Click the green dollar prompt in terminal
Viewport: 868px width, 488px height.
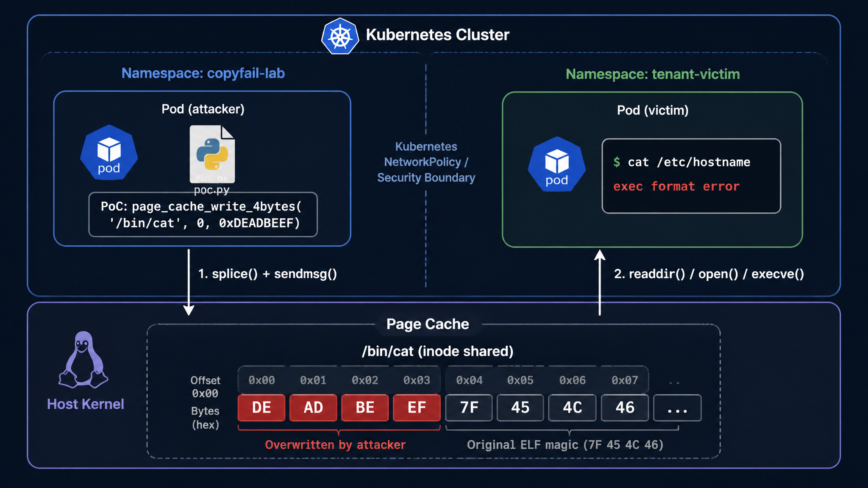[x=617, y=162]
